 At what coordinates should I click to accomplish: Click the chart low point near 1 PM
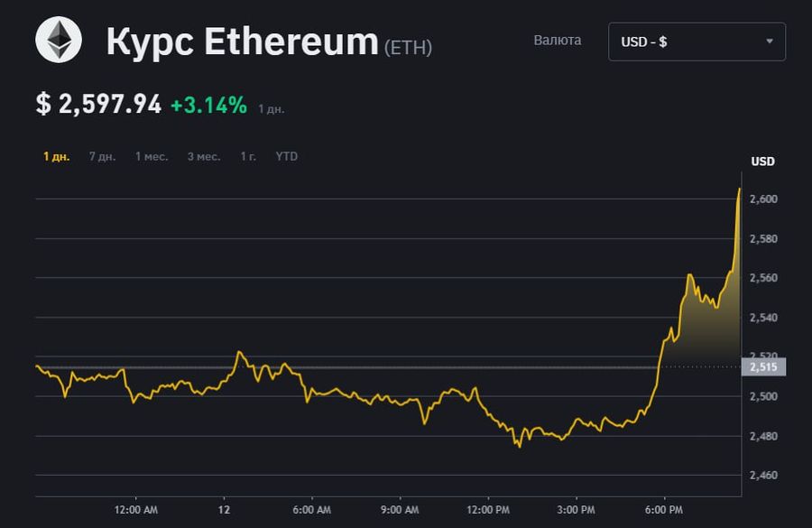[520, 447]
